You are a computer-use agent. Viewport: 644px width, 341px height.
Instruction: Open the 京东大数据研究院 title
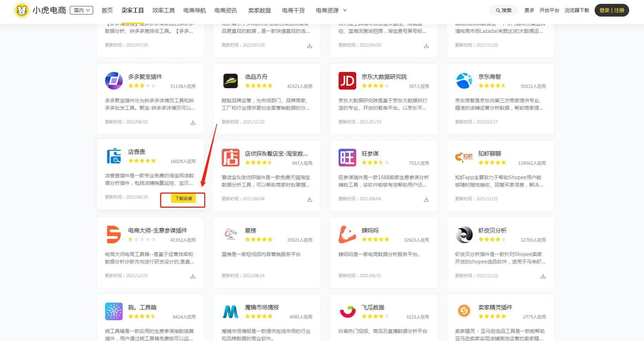pyautogui.click(x=384, y=77)
